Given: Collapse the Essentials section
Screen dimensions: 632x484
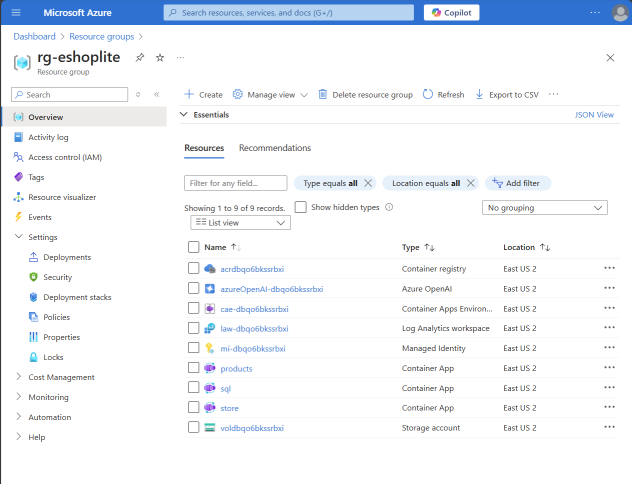Looking at the screenshot, I should 184,114.
